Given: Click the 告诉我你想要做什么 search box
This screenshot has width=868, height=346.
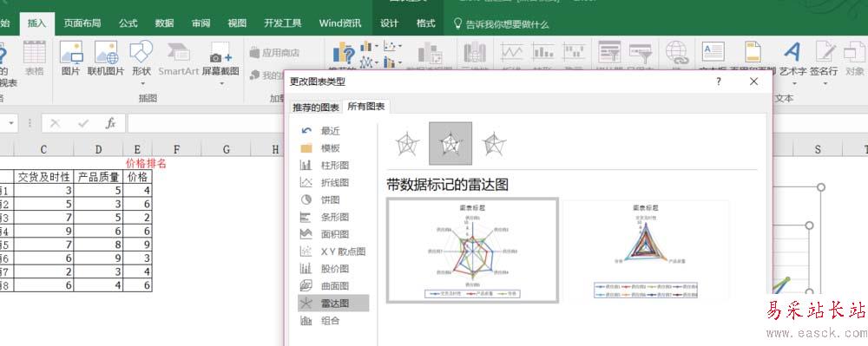Looking at the screenshot, I should (501, 24).
